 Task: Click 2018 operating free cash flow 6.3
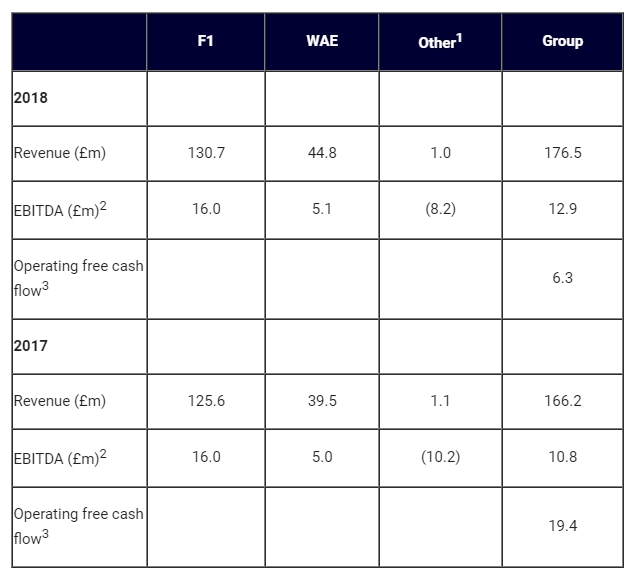click(x=562, y=277)
